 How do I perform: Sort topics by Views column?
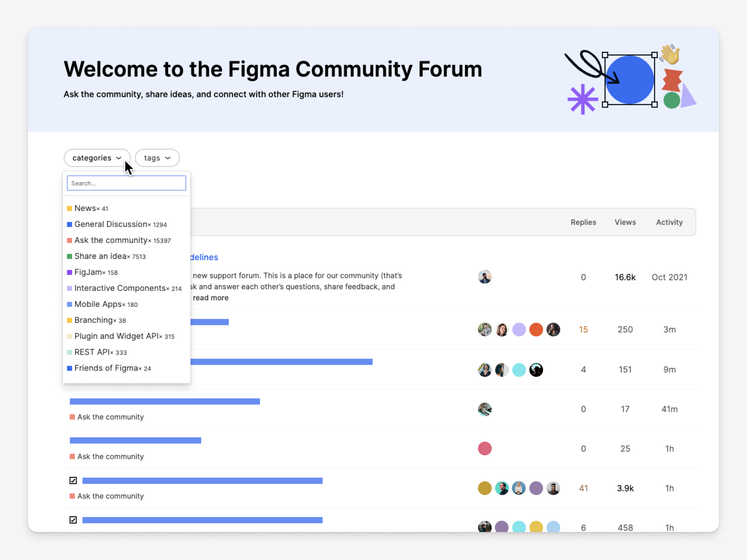pos(625,222)
